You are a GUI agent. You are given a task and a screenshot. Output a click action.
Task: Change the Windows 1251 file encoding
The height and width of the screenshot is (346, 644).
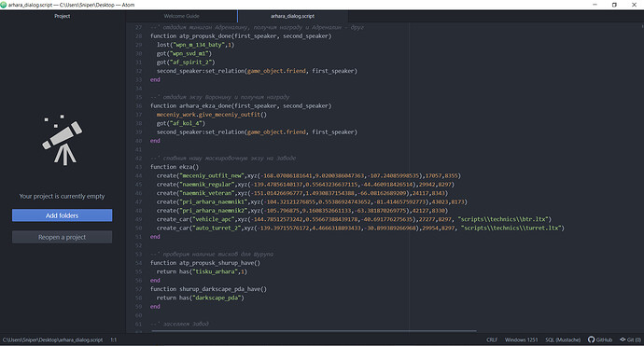pyautogui.click(x=521, y=339)
